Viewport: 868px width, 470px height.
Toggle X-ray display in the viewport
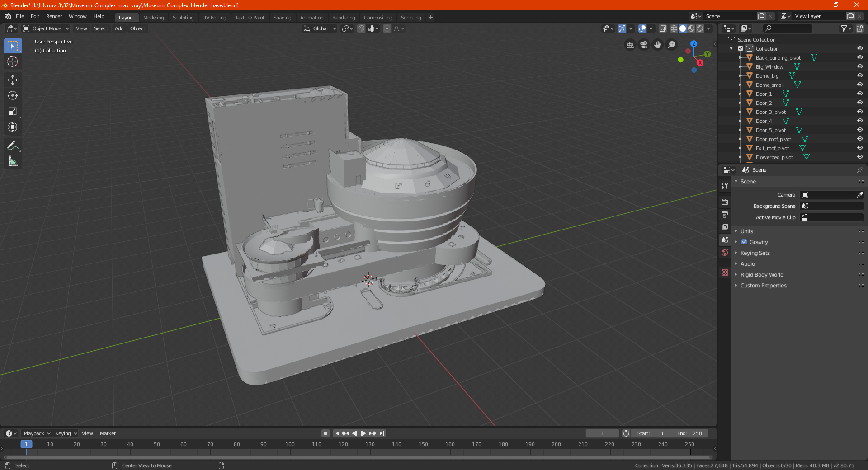[663, 28]
